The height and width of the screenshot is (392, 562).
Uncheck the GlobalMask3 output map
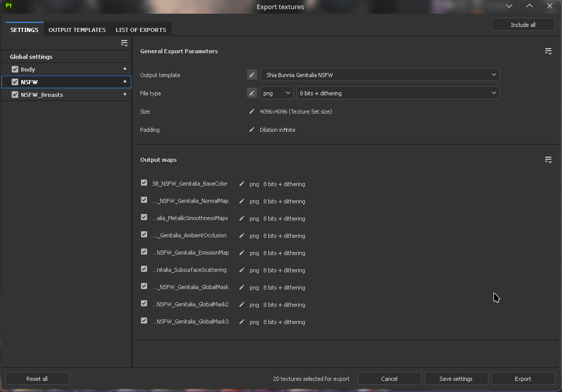(144, 321)
